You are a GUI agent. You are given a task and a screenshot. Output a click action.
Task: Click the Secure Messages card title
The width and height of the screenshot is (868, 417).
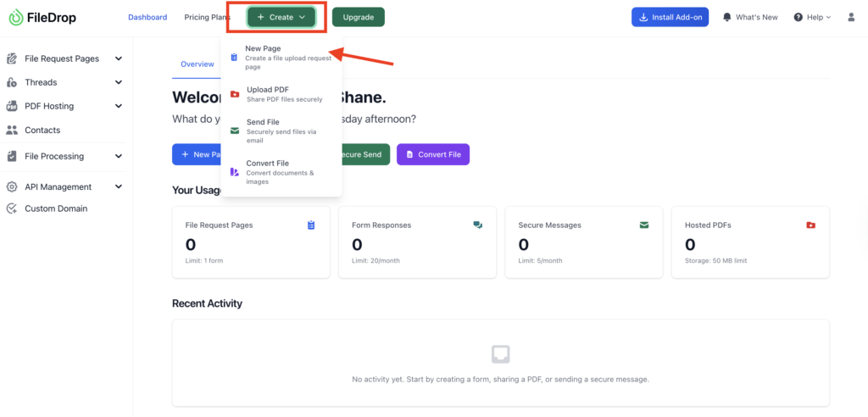pos(549,225)
